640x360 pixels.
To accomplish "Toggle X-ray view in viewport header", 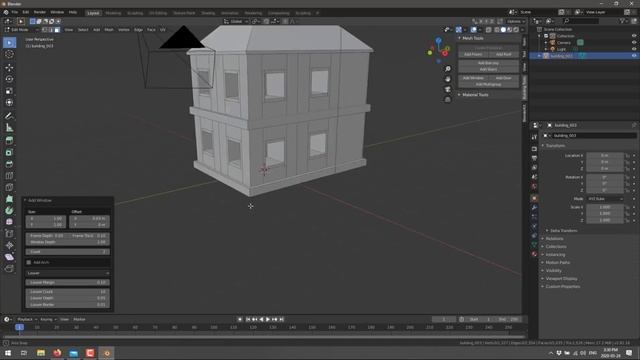I will (x=489, y=29).
